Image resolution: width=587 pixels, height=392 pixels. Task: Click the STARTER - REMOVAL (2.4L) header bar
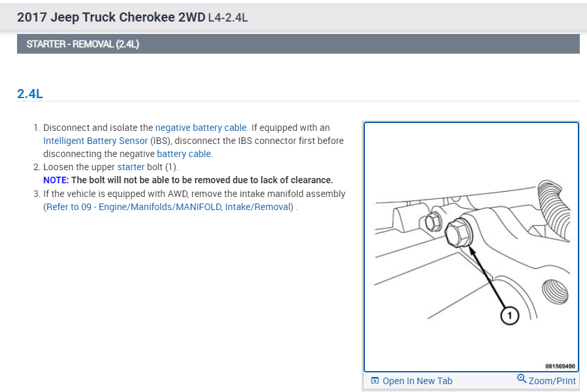click(x=298, y=44)
